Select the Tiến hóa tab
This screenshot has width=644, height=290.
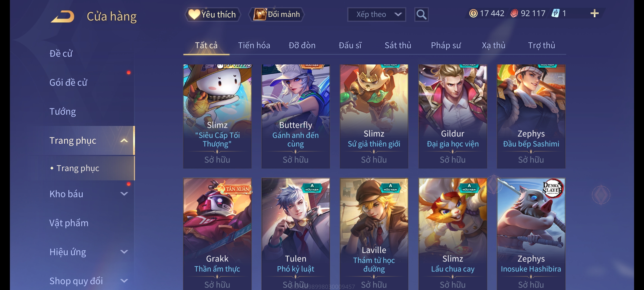click(254, 45)
